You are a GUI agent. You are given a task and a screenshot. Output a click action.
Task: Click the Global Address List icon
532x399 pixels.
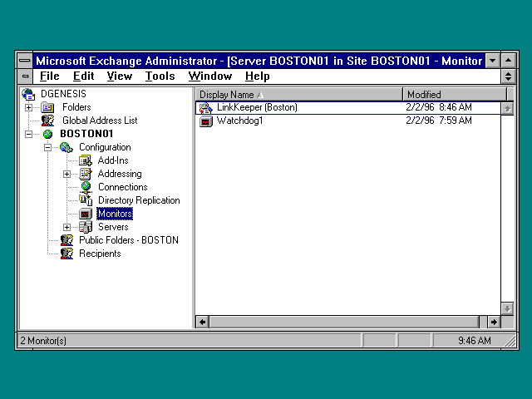tap(47, 121)
